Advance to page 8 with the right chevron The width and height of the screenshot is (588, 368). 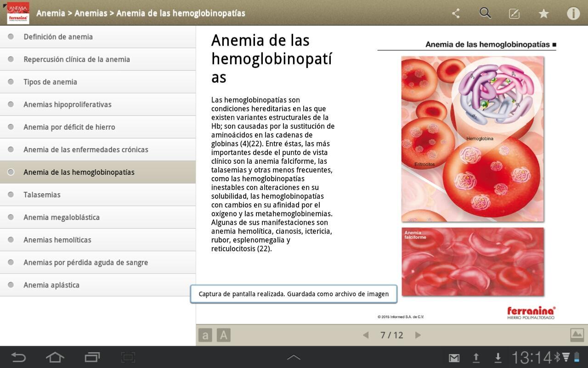pos(418,335)
